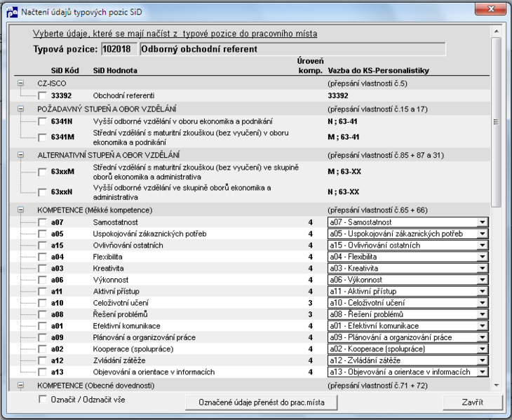The height and width of the screenshot is (420, 512).
Task: Click the M ; 63-41 value
Action: point(344,137)
